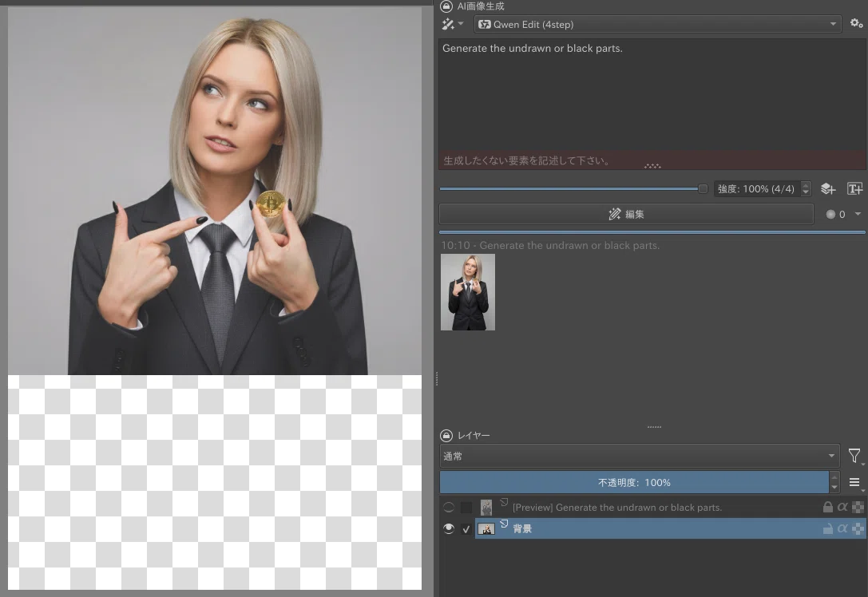The image size is (868, 597).
Task: Decrease strength with the 強度 down arrow
Action: pos(806,192)
